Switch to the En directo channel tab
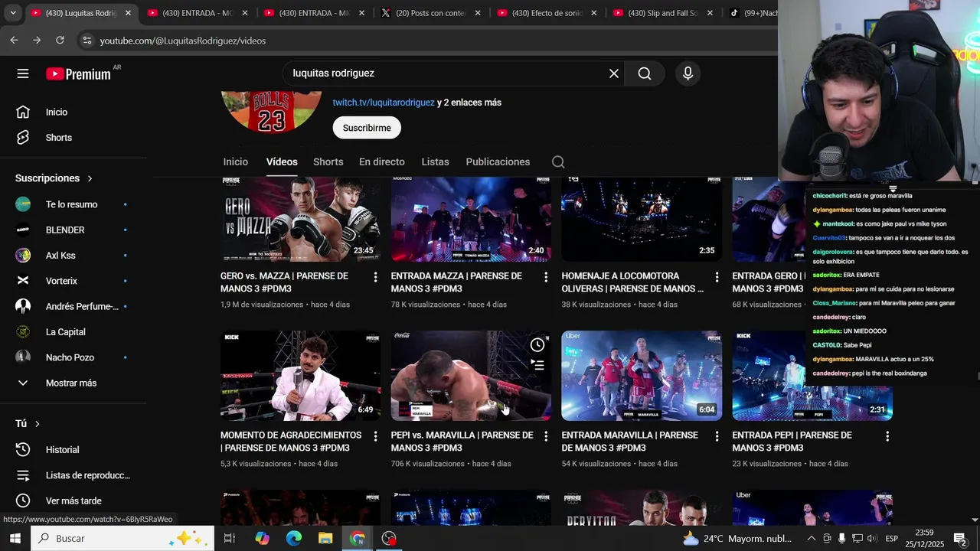 coord(382,162)
